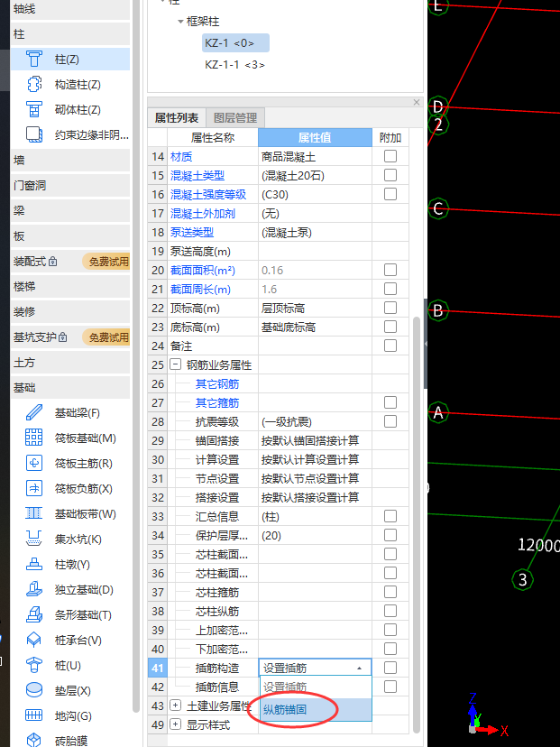This screenshot has height=747, width=560.
Task: Select the 基础梁(F) icon
Action: point(33,412)
